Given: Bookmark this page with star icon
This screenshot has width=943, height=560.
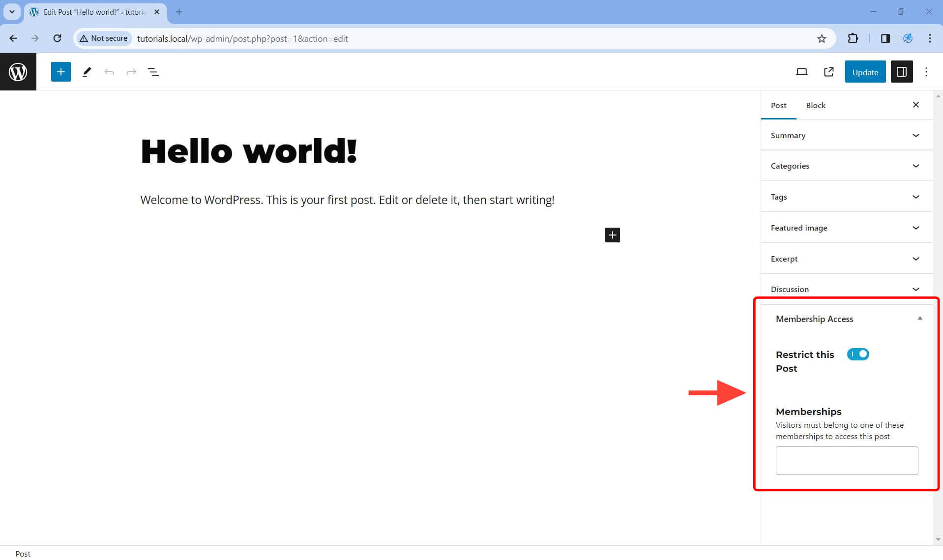Looking at the screenshot, I should 822,38.
